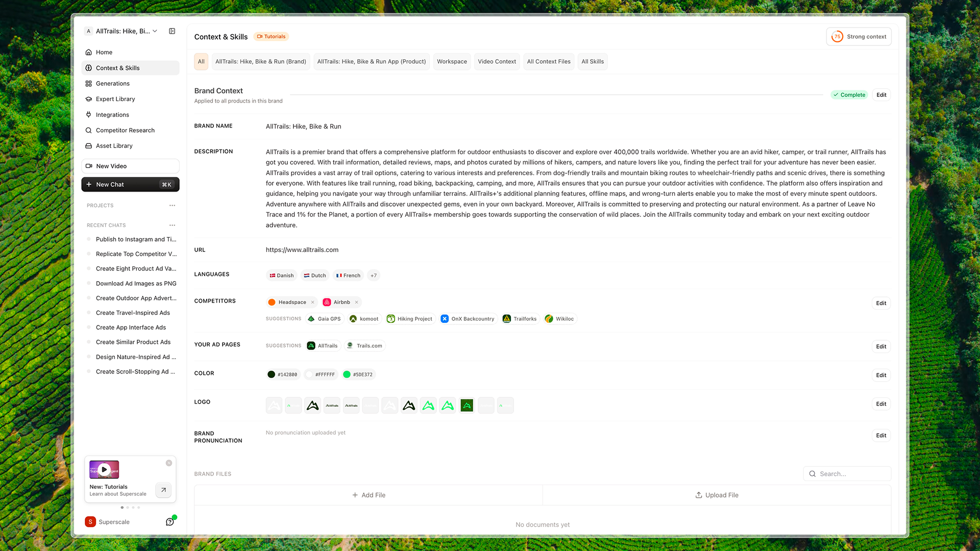Screen dimensions: 980x551
Task: Collapse the sidebar panel icon
Action: pos(172,31)
